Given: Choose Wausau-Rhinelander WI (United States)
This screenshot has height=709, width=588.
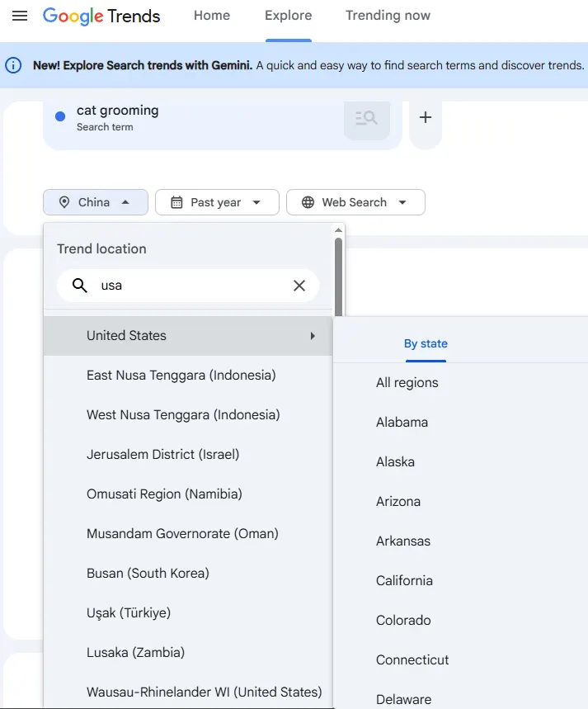Looking at the screenshot, I should 188,692.
